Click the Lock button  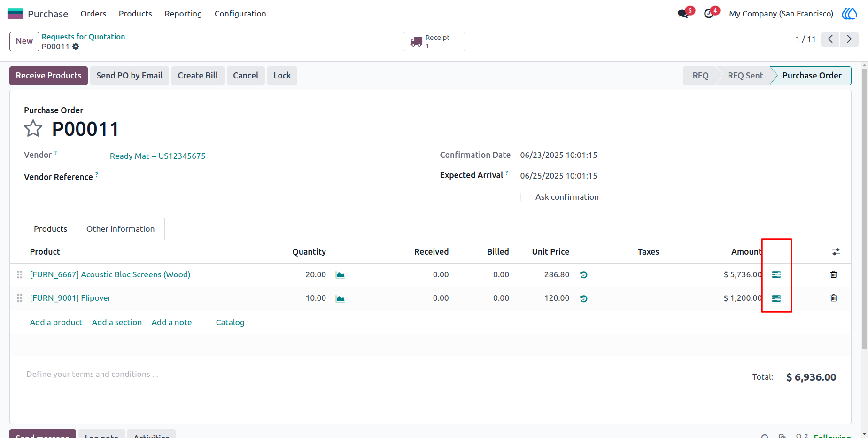(x=282, y=76)
